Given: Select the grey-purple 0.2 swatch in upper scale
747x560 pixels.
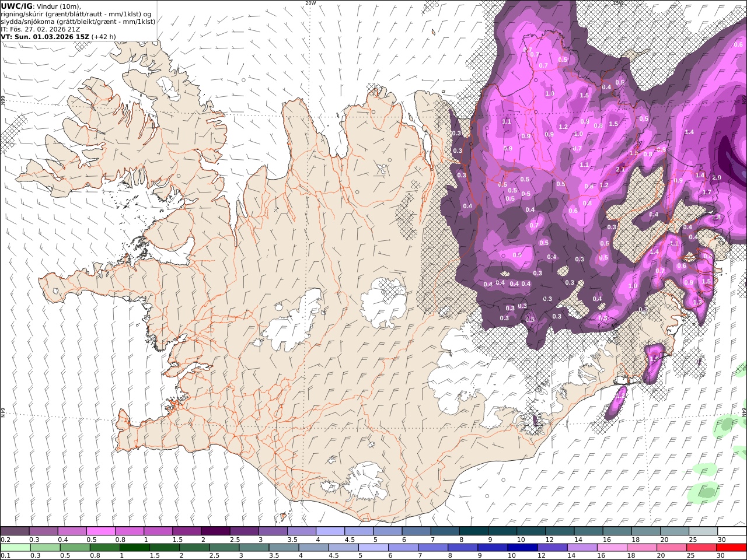Looking at the screenshot, I should tap(15, 531).
